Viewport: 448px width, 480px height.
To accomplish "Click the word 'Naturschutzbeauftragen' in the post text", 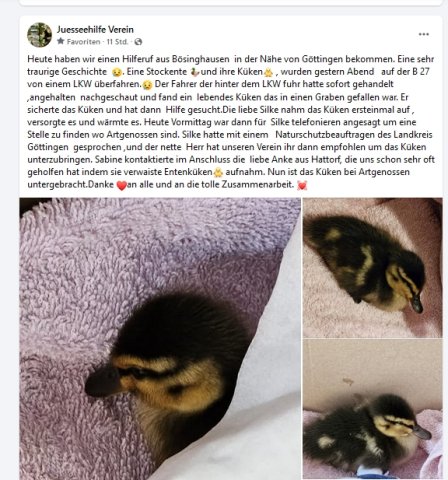I will (333, 135).
